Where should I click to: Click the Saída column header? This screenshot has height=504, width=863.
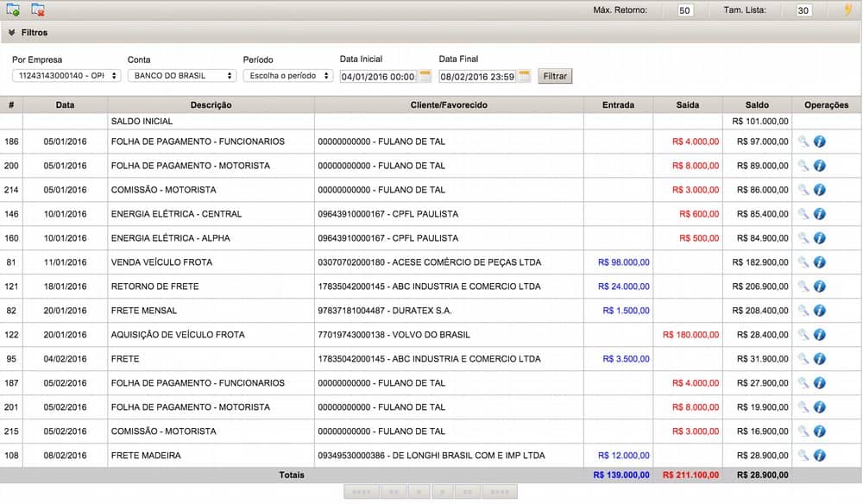point(688,104)
